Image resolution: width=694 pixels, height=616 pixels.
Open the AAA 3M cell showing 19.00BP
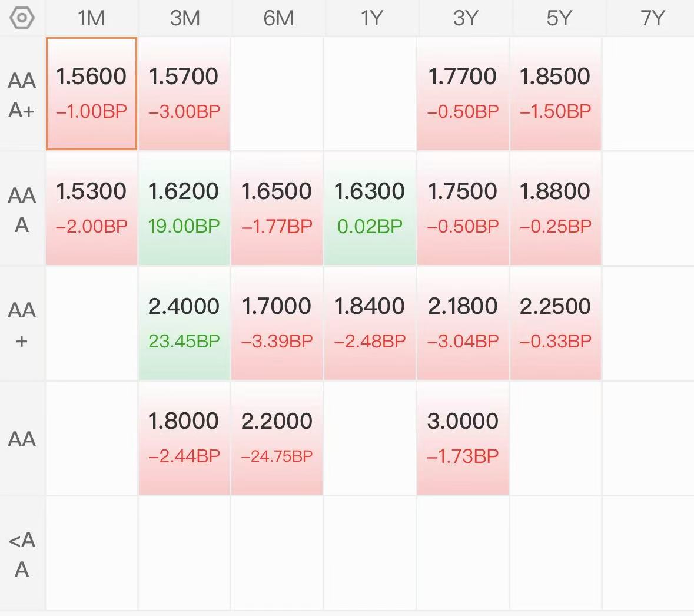pos(184,208)
